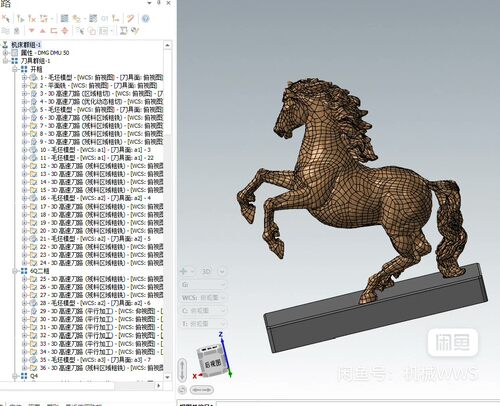The width and height of the screenshot is (500, 406).
Task: Open the C: construction plane dropdown
Action: coord(204,311)
